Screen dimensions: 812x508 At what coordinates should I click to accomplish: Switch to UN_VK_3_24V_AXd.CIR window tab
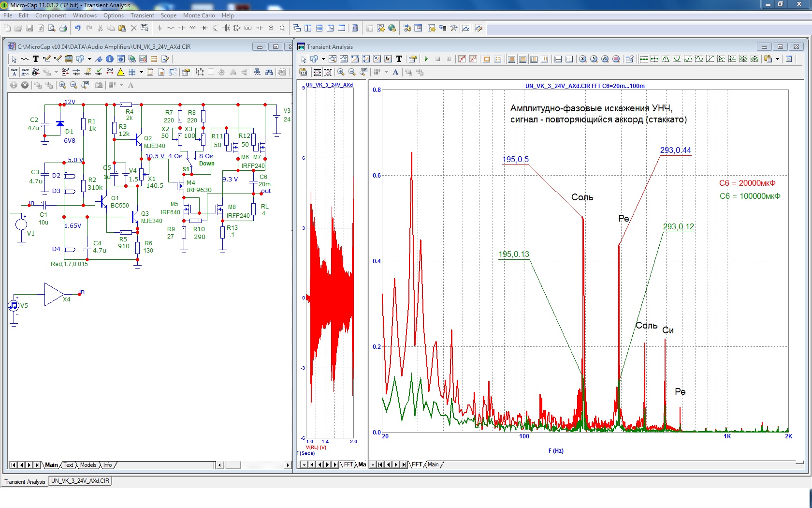(x=80, y=481)
